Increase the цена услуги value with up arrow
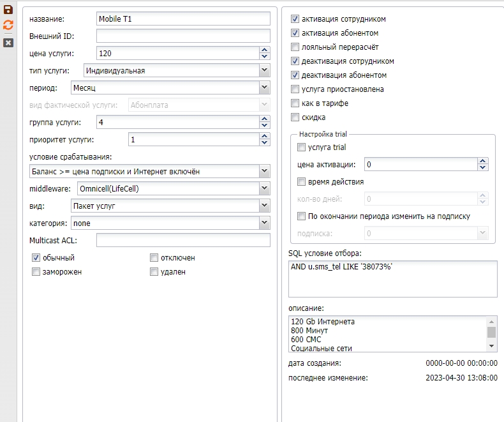504x422 pixels. (265, 50)
